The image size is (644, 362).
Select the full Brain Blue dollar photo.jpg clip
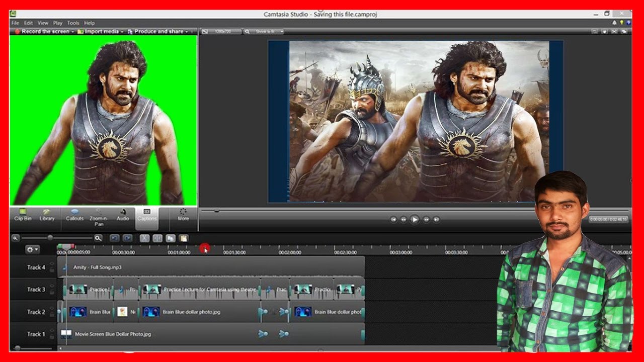pos(200,312)
